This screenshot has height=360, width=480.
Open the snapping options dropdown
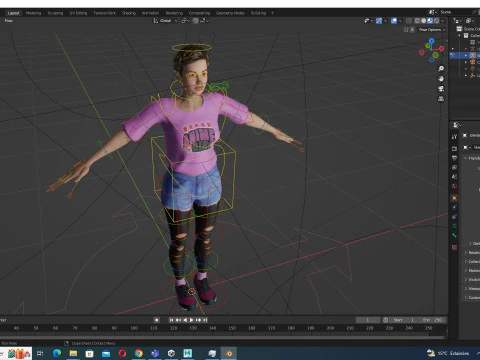click(x=204, y=21)
